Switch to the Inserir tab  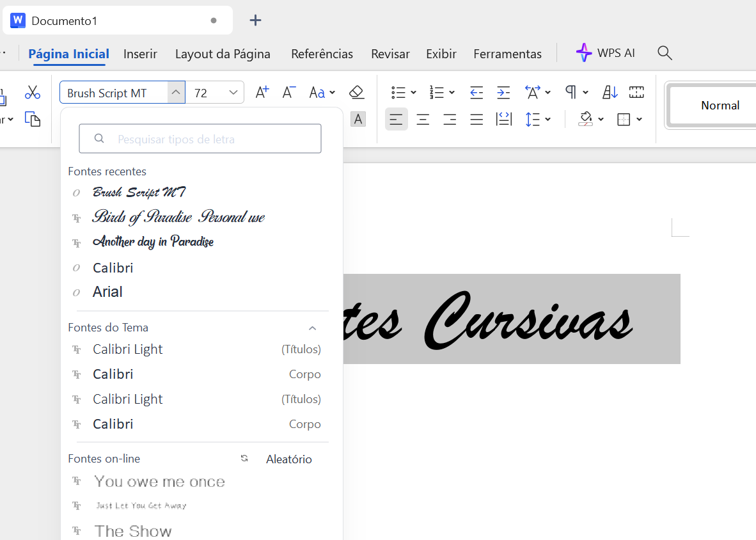tap(140, 54)
